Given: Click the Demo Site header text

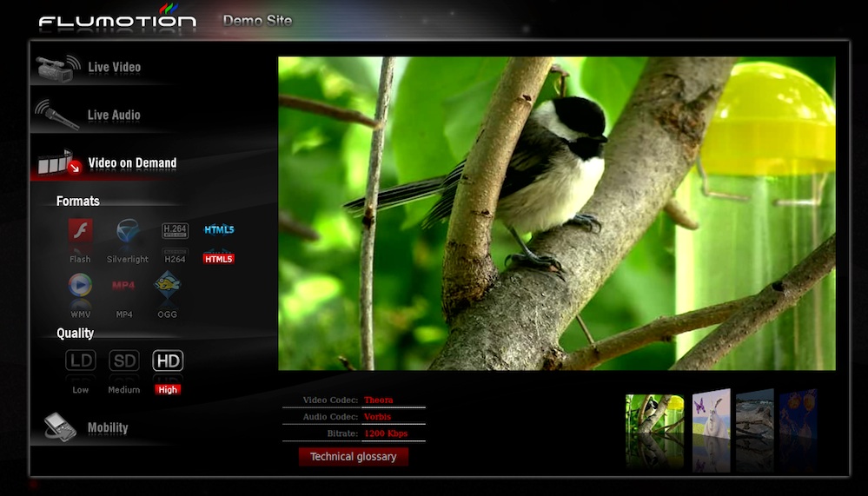Looking at the screenshot, I should coord(257,20).
